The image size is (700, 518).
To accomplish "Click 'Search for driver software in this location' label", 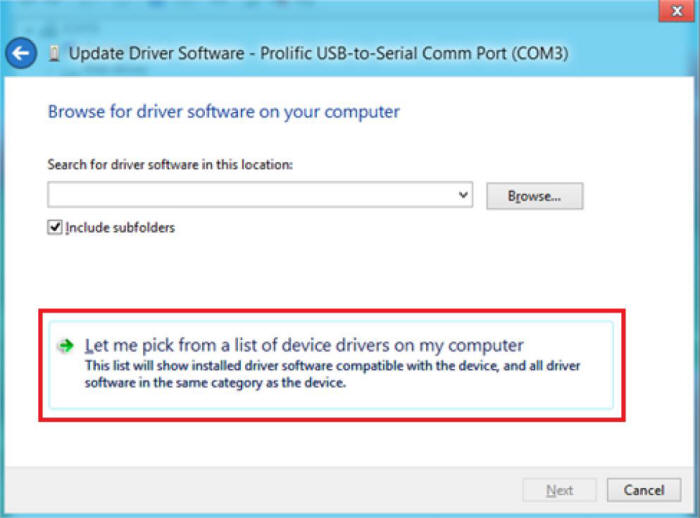I will (170, 165).
